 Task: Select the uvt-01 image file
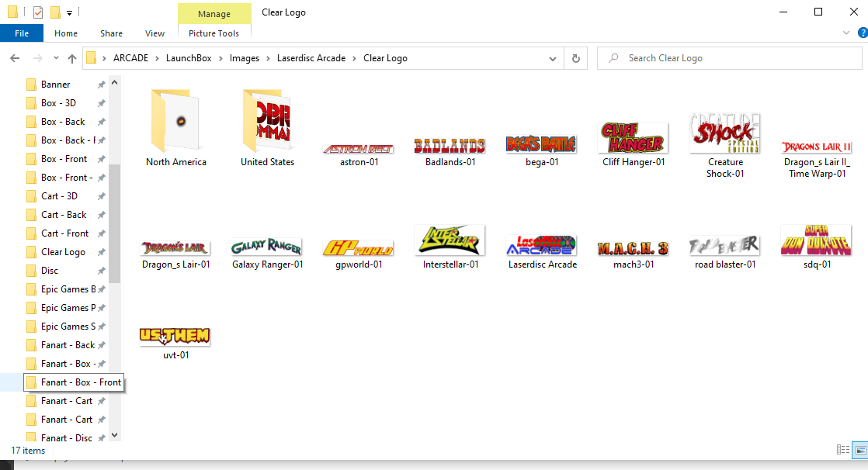click(x=176, y=344)
